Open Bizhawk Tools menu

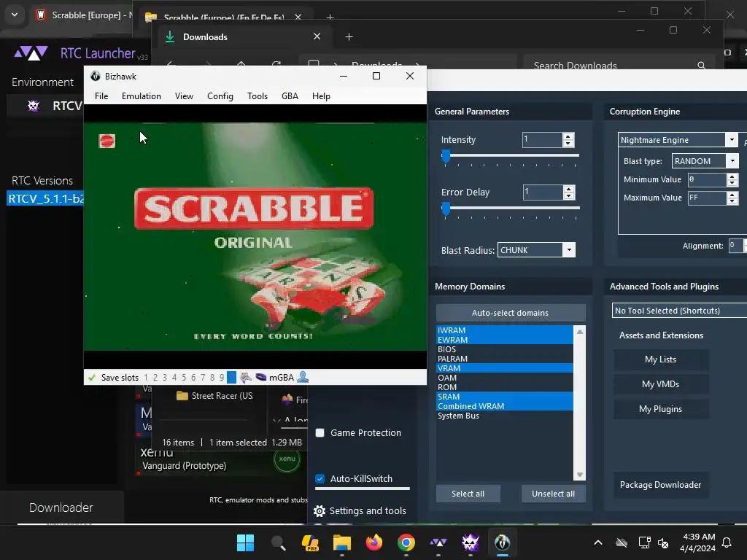pyautogui.click(x=258, y=96)
